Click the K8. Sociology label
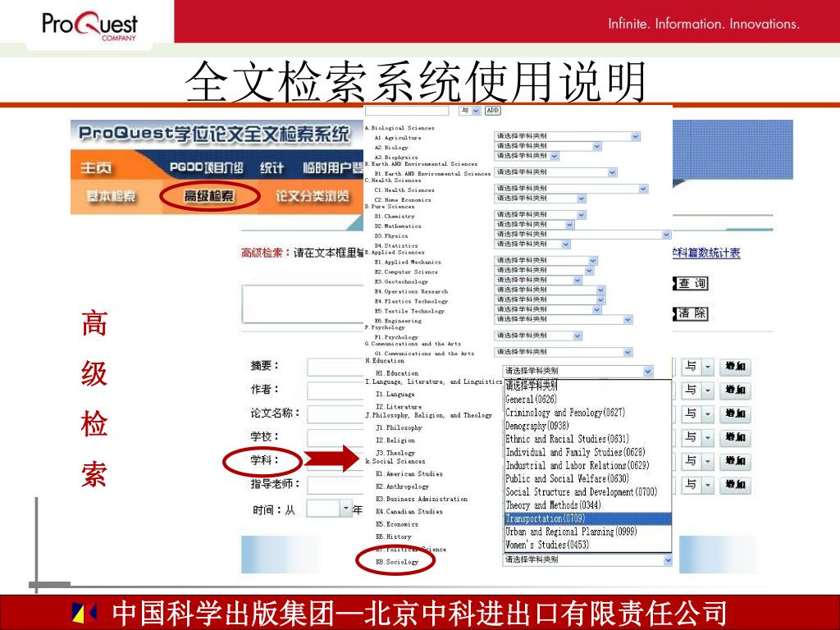The height and width of the screenshot is (630, 840). point(397,562)
